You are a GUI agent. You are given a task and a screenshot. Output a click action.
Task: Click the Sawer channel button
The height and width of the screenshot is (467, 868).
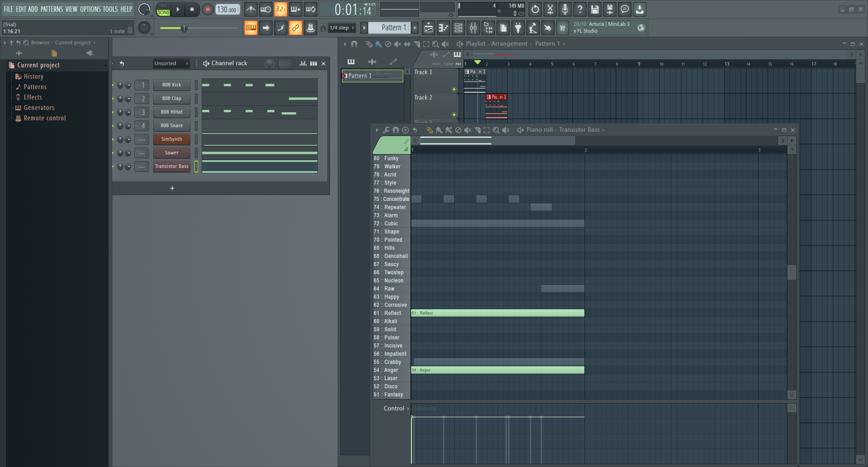[172, 152]
